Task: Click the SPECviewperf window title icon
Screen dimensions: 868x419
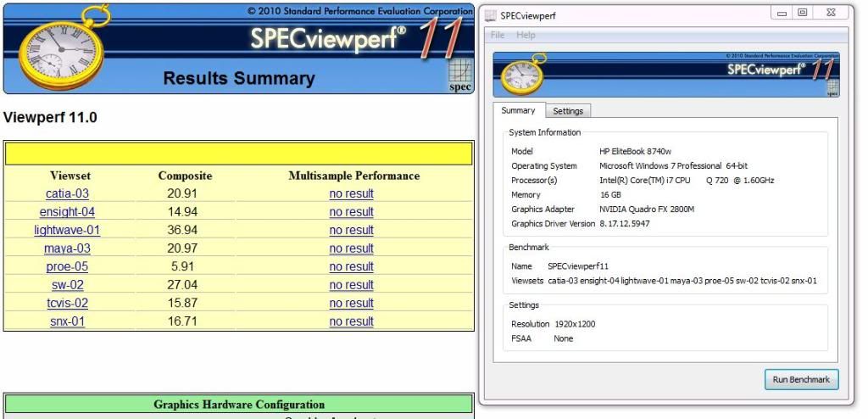Action: [x=490, y=15]
